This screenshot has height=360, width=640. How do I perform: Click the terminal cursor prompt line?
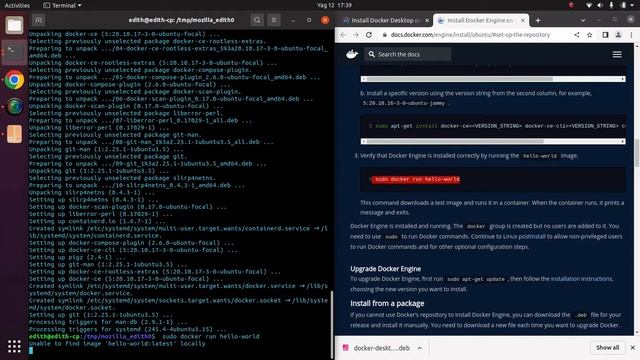pyautogui.click(x=31, y=351)
